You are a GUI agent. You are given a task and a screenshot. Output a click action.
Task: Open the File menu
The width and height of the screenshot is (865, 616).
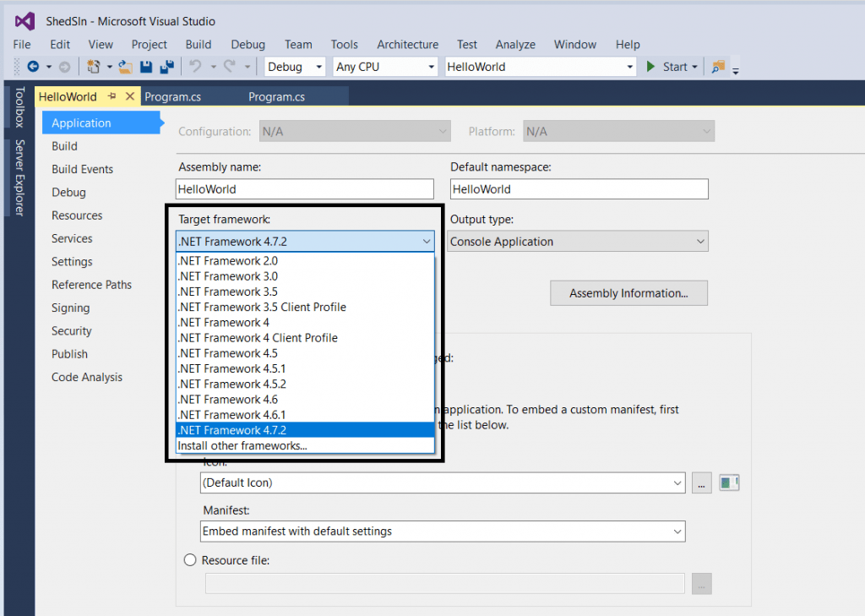tap(22, 44)
